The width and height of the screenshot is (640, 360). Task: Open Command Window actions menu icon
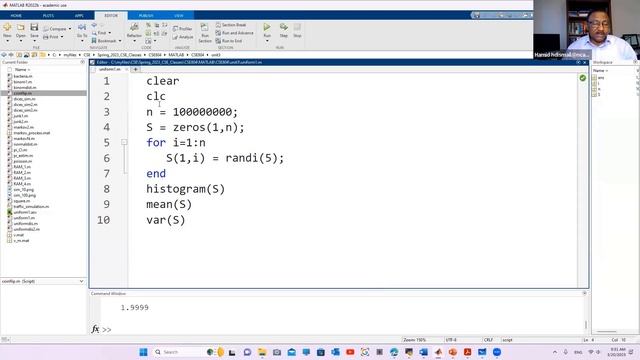pyautogui.click(x=584, y=293)
